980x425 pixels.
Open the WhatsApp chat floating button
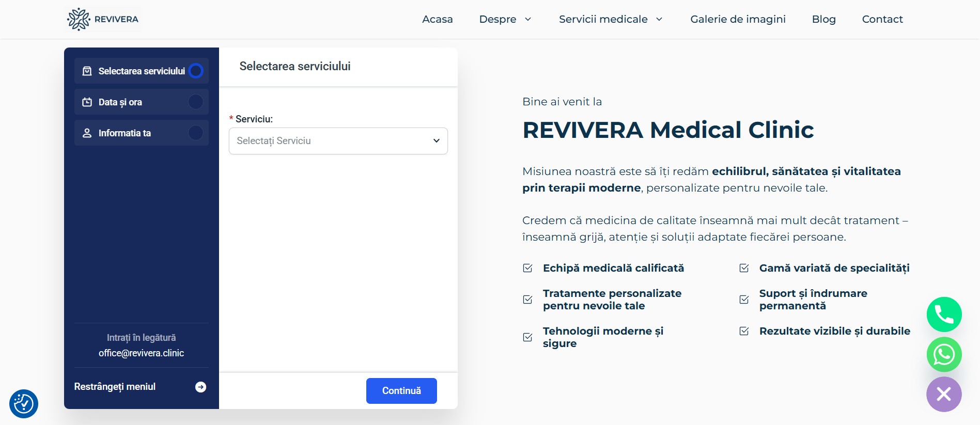[x=944, y=355]
